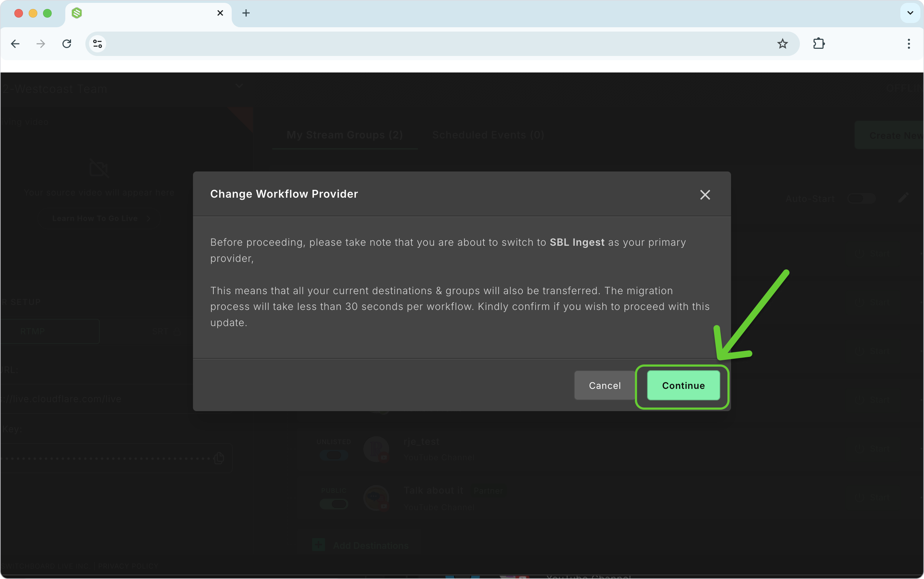Select the SRT encoder tab
The height and width of the screenshot is (579, 924).
pyautogui.click(x=166, y=331)
